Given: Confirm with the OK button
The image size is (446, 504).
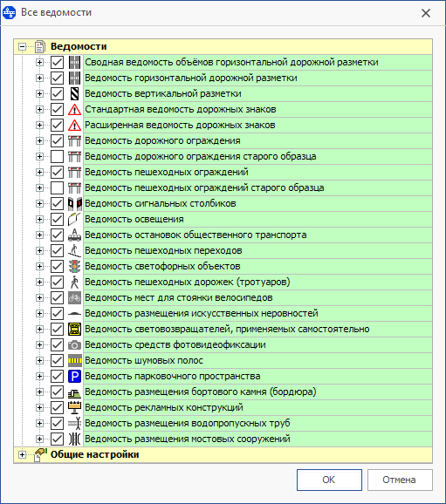Looking at the screenshot, I should click(329, 480).
